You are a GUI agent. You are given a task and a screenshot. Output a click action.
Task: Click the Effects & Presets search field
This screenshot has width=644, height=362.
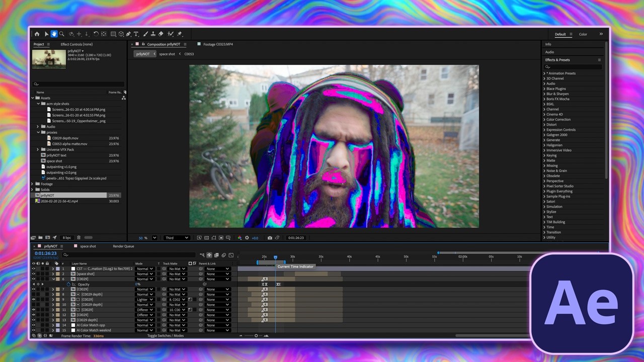[573, 67]
